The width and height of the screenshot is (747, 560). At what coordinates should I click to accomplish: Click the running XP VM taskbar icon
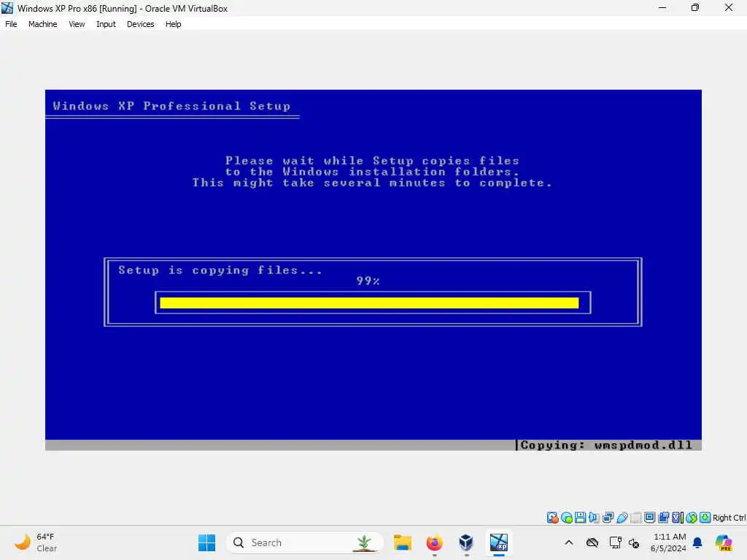pyautogui.click(x=499, y=542)
